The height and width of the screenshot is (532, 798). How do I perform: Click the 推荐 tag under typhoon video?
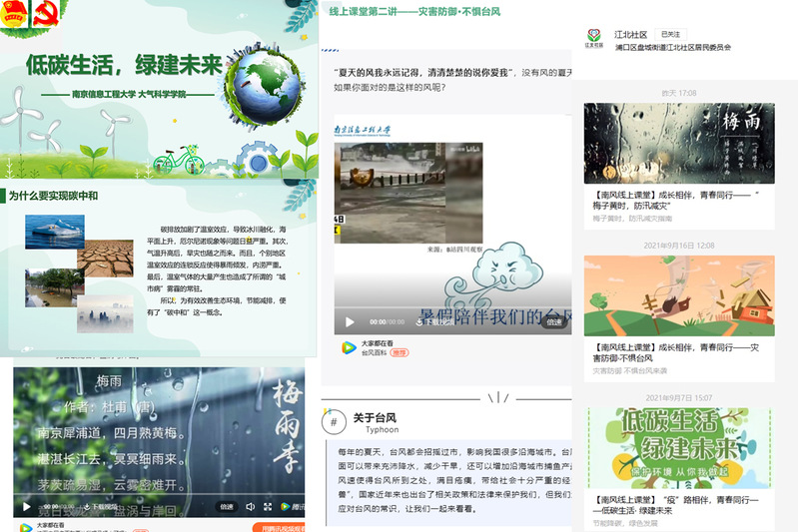(x=399, y=352)
